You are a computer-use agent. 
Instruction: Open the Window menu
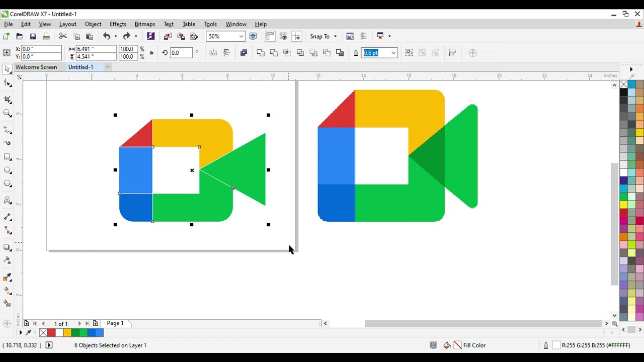pos(236,24)
